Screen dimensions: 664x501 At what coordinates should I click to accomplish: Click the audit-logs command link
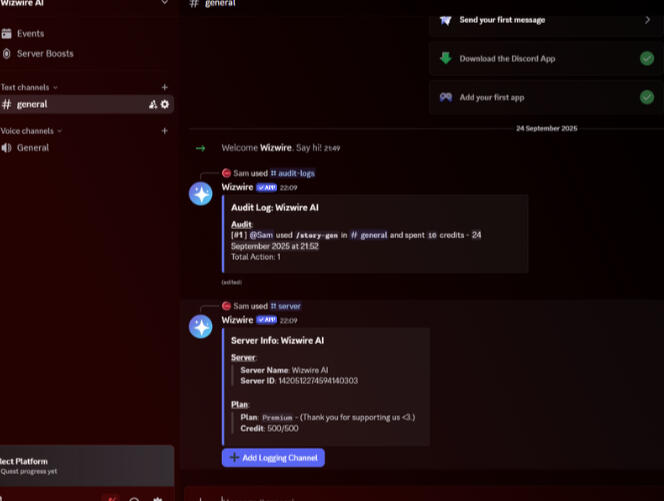pos(293,173)
